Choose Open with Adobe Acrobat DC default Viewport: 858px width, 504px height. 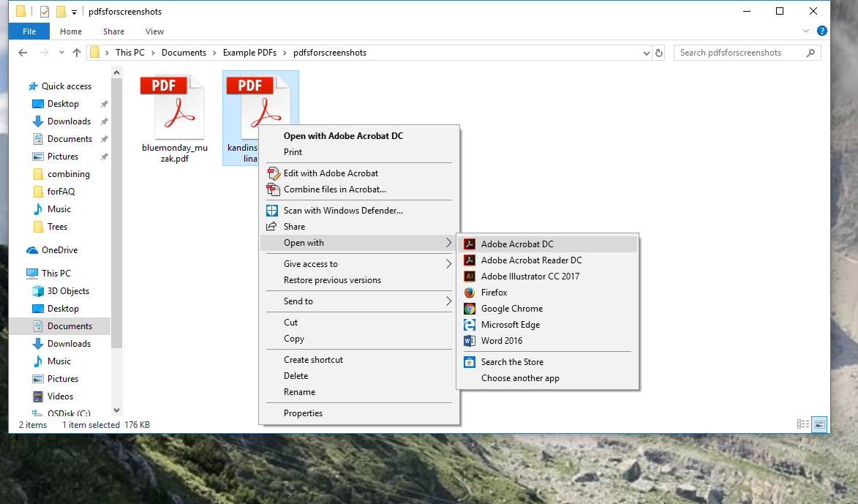(359, 136)
